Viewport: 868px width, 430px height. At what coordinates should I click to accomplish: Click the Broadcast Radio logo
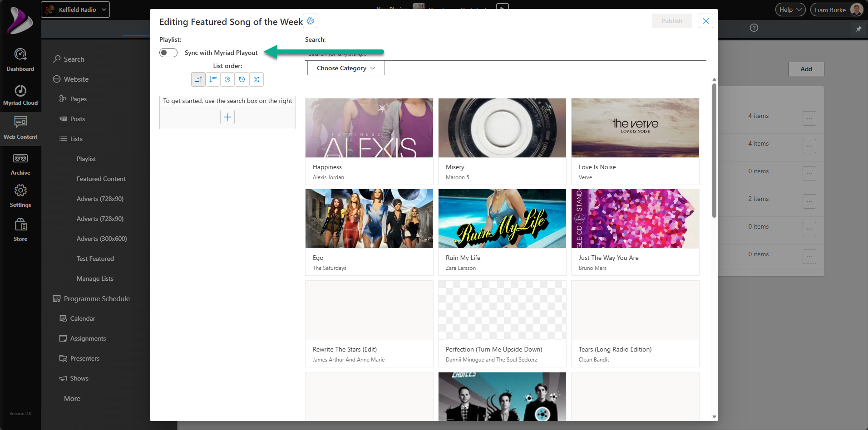tap(20, 21)
